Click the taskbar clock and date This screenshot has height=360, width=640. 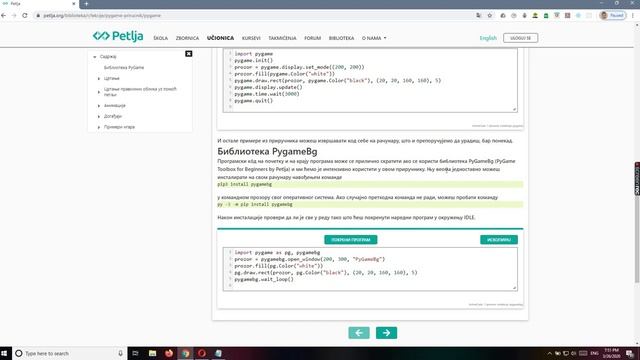[611, 353]
